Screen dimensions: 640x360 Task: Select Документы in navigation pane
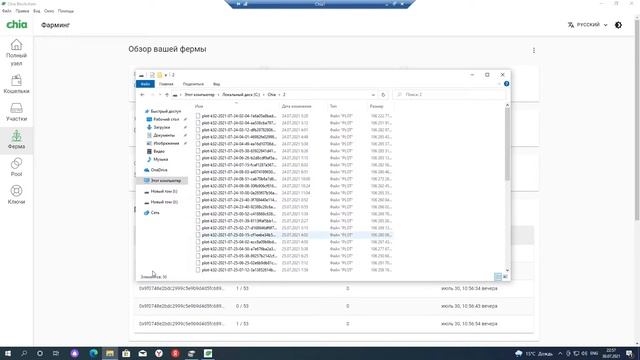tap(164, 135)
